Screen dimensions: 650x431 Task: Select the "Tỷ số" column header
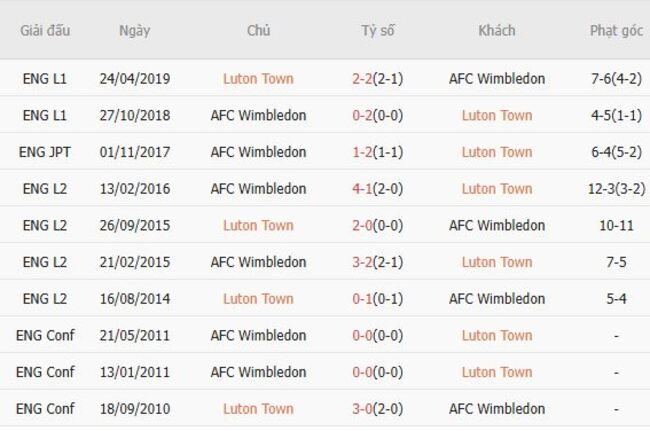378,30
